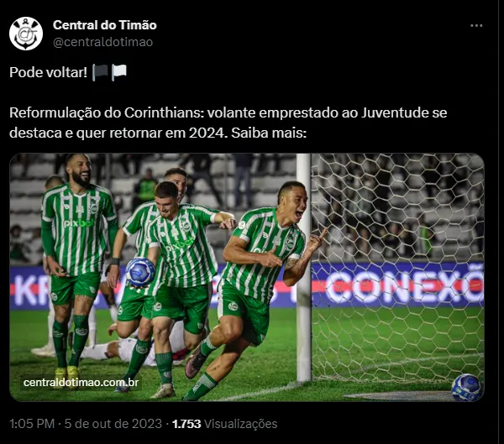Open the Central do Timão display name

coord(105,25)
